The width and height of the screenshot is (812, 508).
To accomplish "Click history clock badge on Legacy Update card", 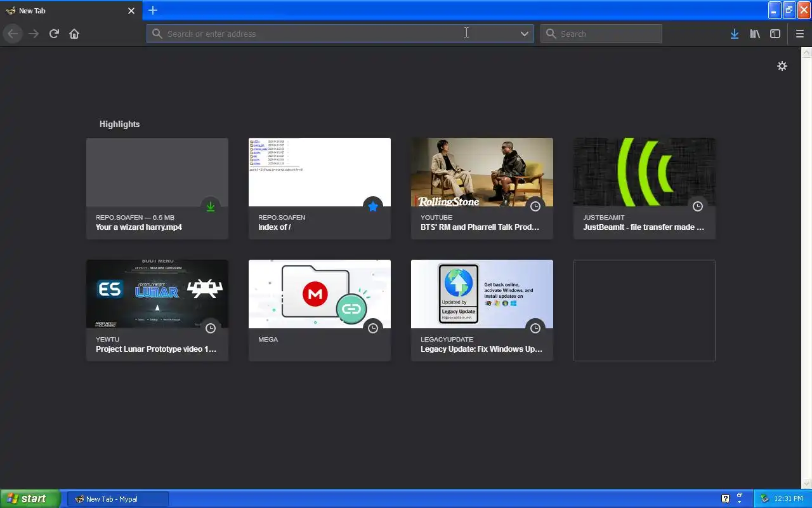I will coord(535,328).
